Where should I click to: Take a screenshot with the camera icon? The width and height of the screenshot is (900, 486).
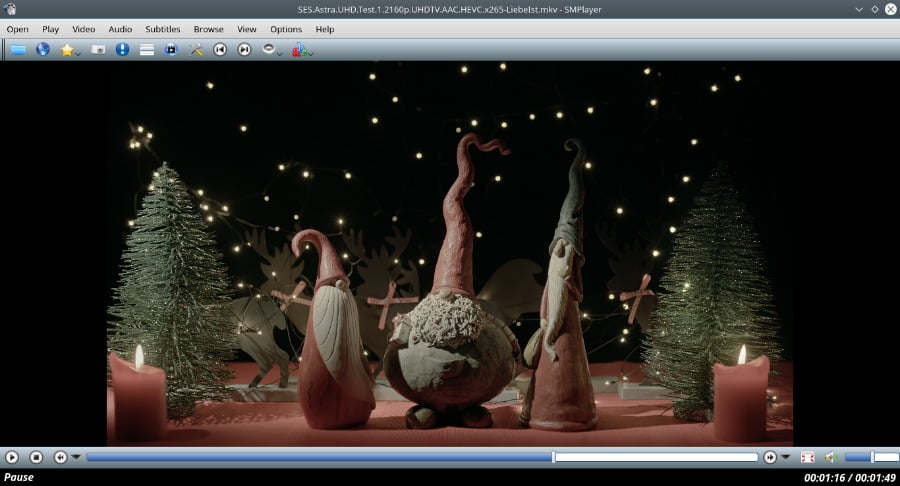98,49
